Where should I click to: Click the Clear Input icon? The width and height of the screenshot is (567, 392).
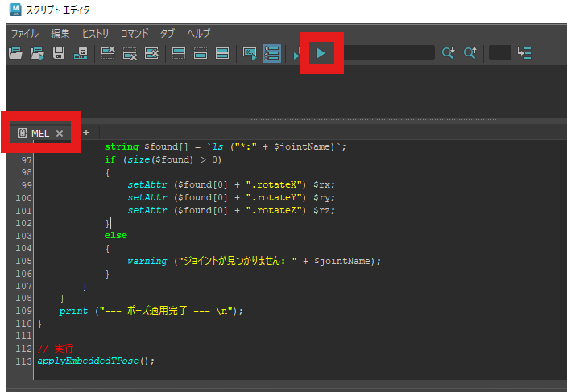point(130,53)
